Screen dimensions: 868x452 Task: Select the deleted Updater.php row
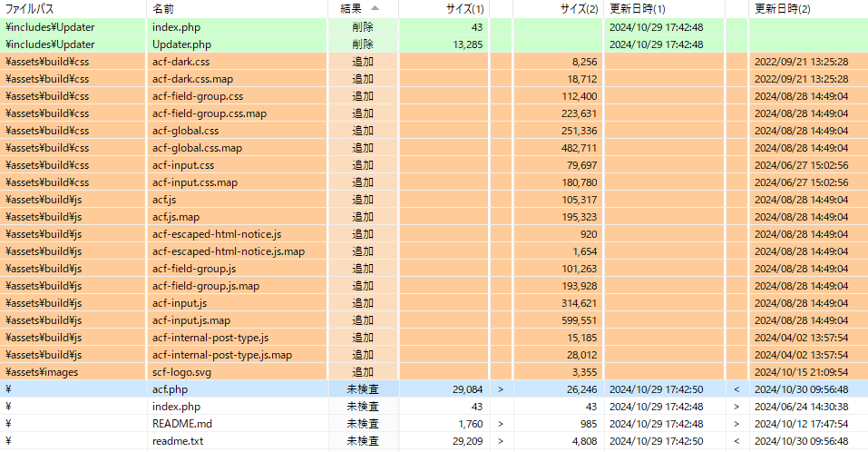(181, 44)
